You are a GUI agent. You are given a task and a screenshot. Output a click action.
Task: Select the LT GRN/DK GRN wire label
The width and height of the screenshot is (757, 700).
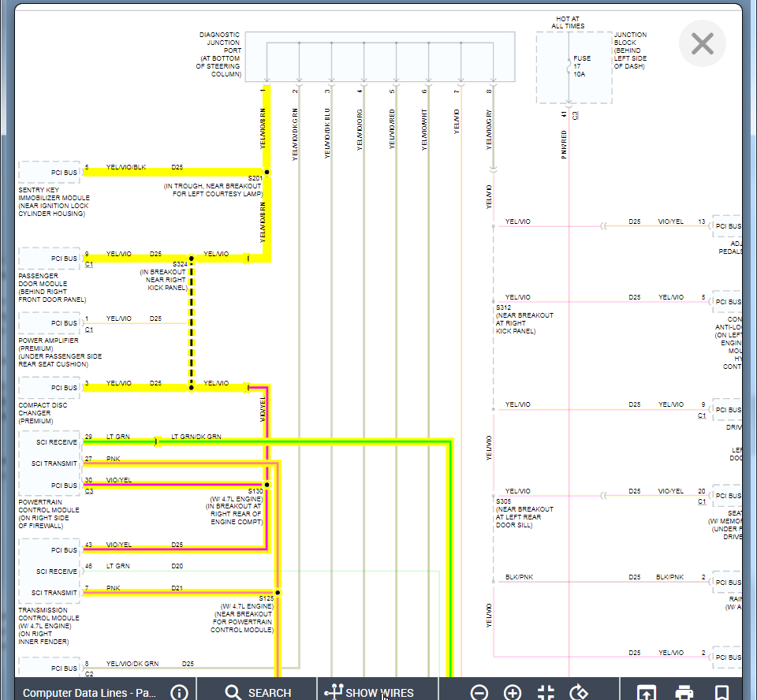coord(196,437)
